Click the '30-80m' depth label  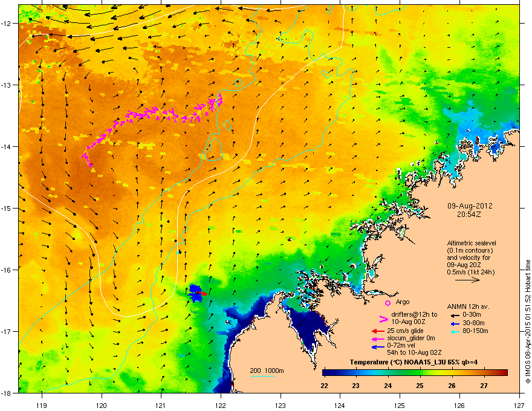tap(473, 323)
